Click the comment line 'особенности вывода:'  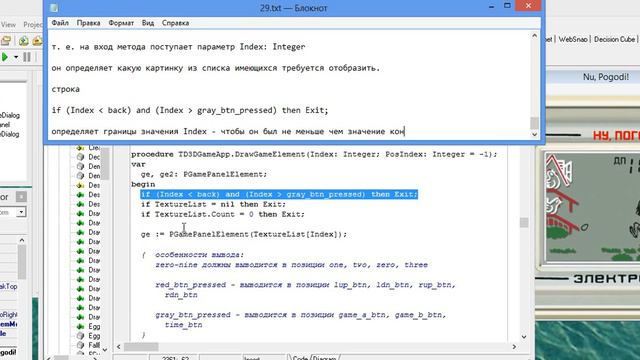click(199, 255)
